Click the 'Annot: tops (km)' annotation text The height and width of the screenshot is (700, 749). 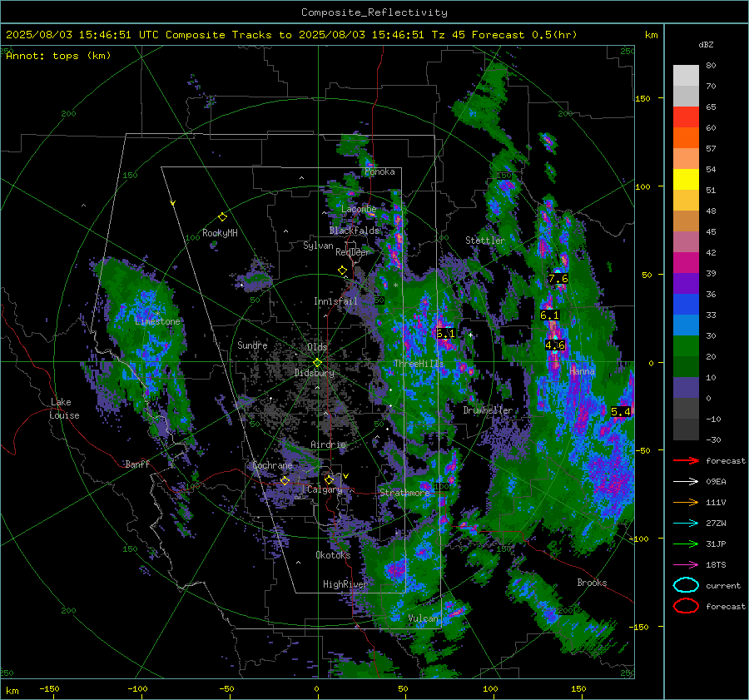click(x=58, y=56)
